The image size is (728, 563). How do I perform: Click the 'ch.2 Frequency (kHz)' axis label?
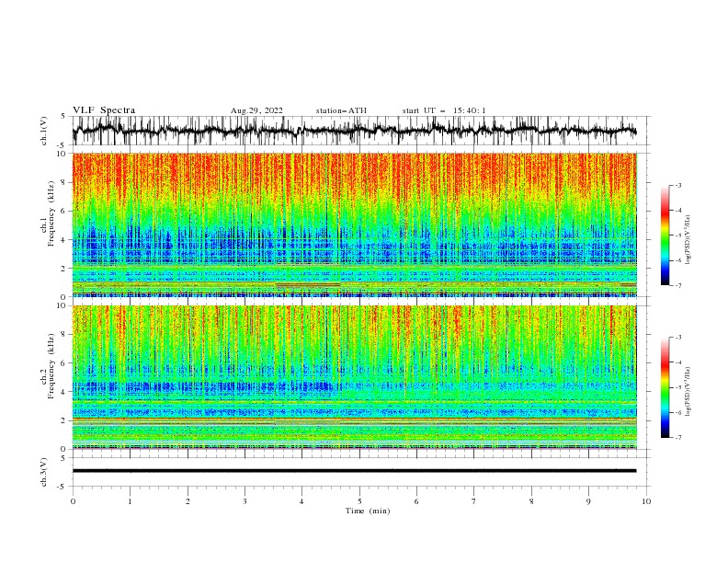(48, 366)
